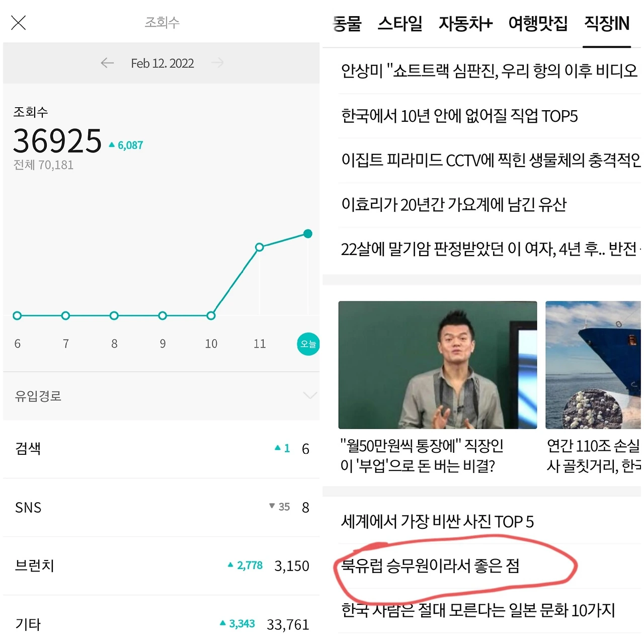Go to previous date with left arrow
Viewport: 644px width, 644px height.
(107, 63)
